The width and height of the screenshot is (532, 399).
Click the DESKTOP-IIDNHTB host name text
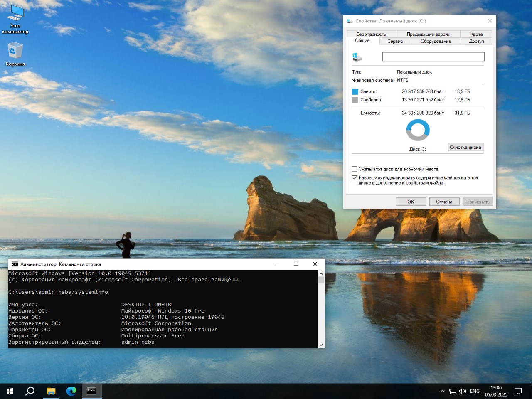(x=146, y=305)
